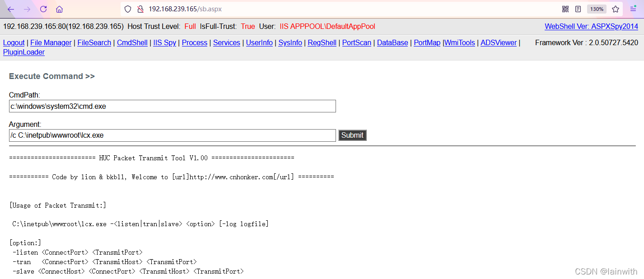This screenshot has height=279, width=644.
Task: Open PortMap
Action: (427, 43)
